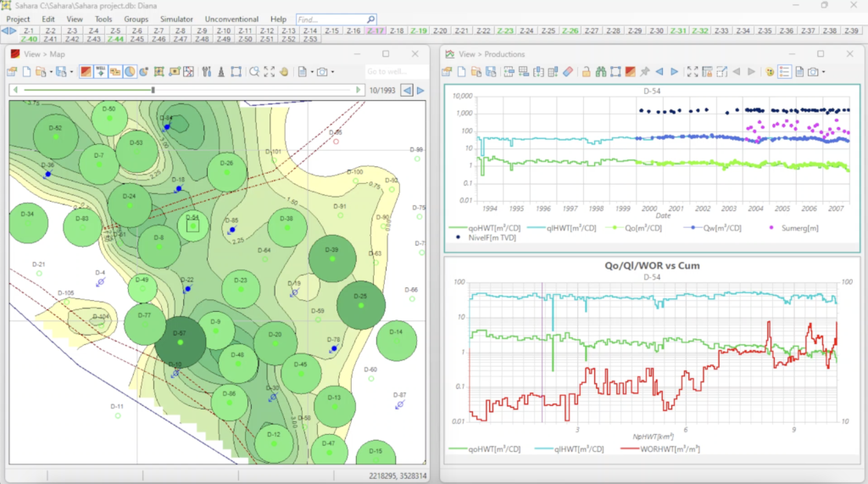This screenshot has height=484, width=868.
Task: Click the Go to well input field
Action: tap(396, 71)
